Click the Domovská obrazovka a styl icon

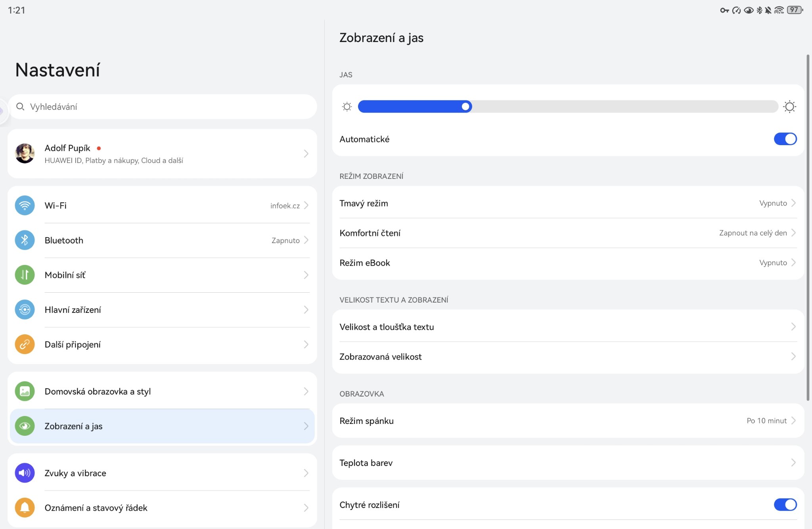[x=25, y=391]
